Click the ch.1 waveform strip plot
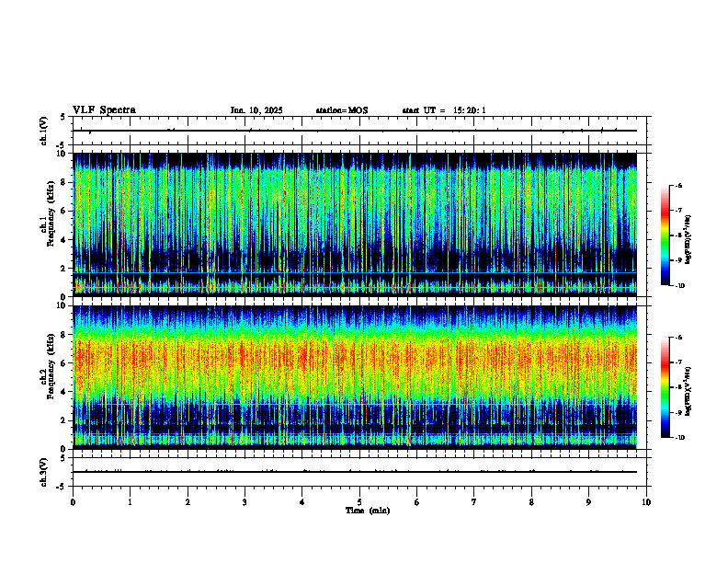 (359, 131)
